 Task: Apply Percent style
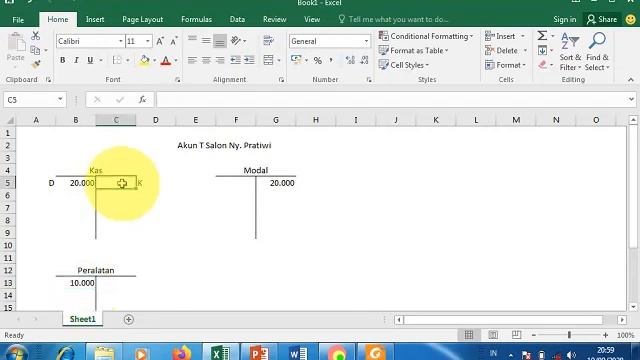[318, 60]
